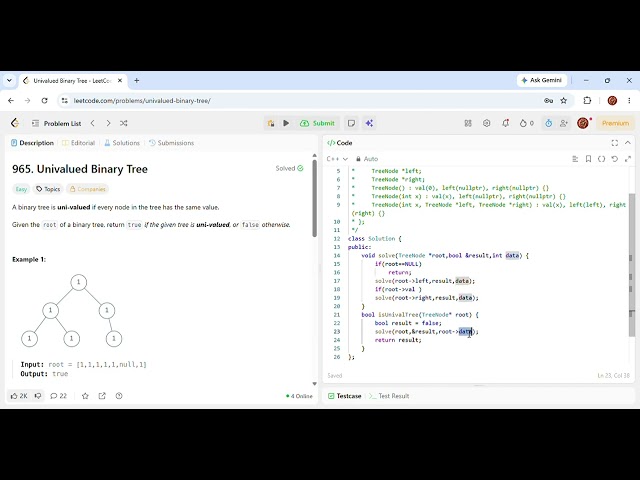The image size is (640, 480).
Task: Open the AI sparkle assistant icon
Action: tap(369, 123)
